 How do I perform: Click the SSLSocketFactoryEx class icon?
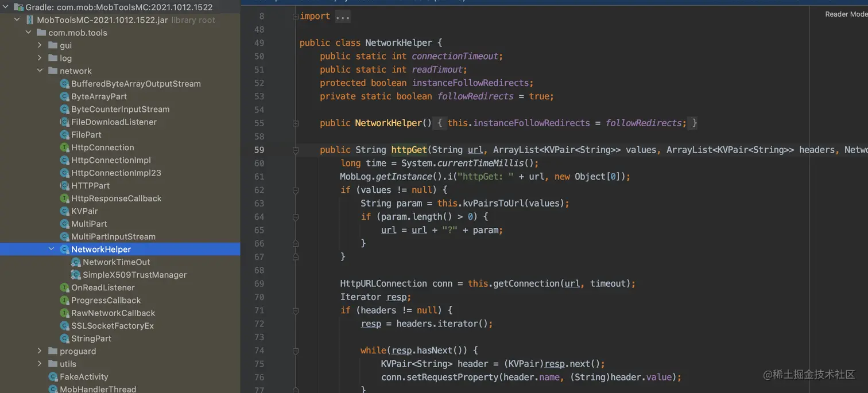65,326
